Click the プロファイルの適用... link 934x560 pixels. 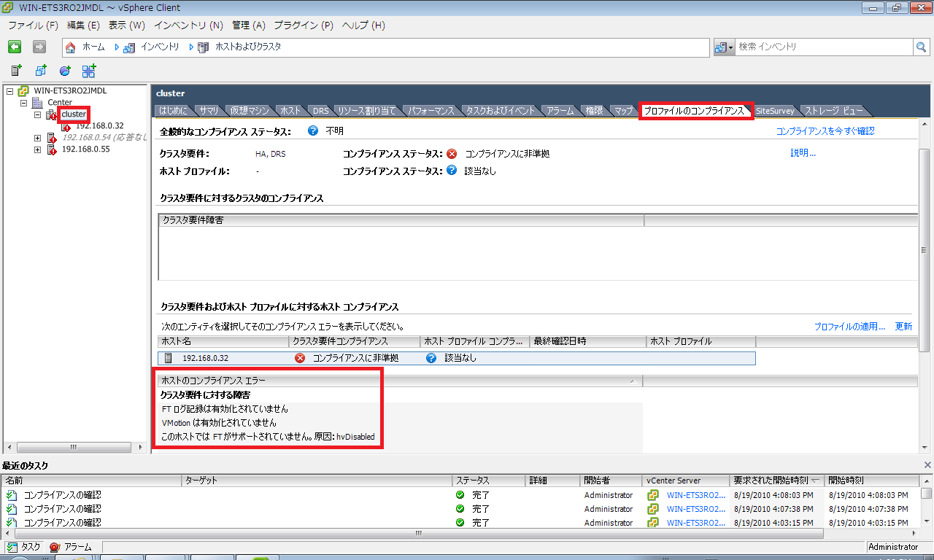coord(849,327)
